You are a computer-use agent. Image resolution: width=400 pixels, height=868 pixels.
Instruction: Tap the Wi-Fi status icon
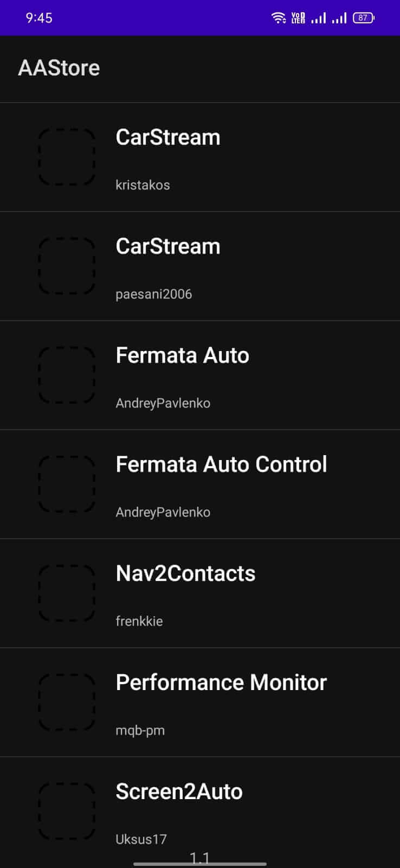279,18
